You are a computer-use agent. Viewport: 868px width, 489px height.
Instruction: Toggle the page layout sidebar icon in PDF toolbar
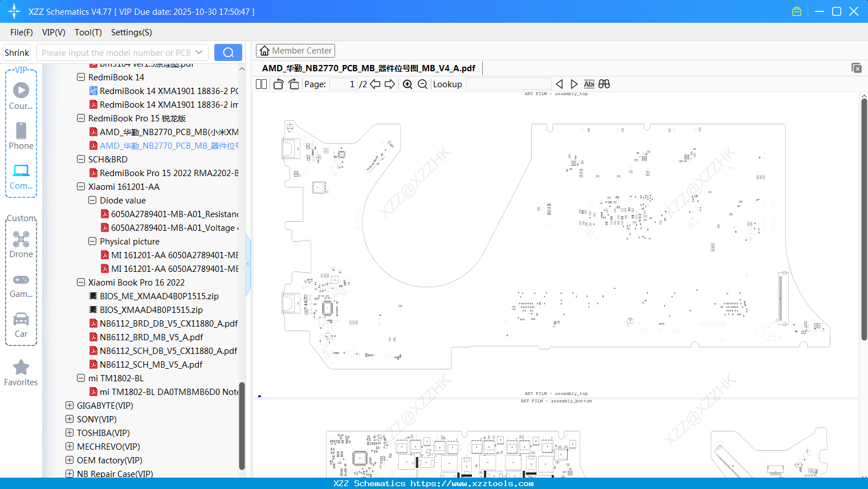point(262,84)
